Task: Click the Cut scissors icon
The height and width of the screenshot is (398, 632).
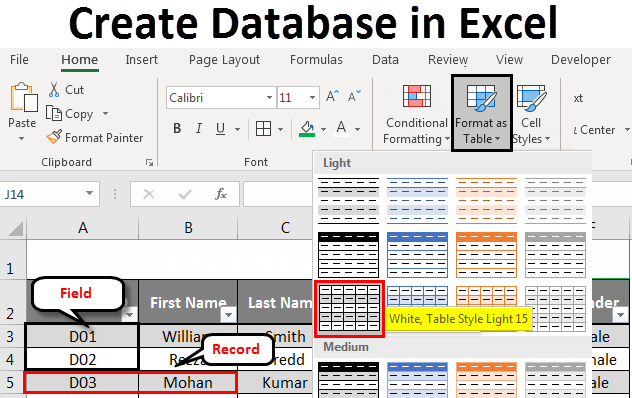Action: pos(54,89)
